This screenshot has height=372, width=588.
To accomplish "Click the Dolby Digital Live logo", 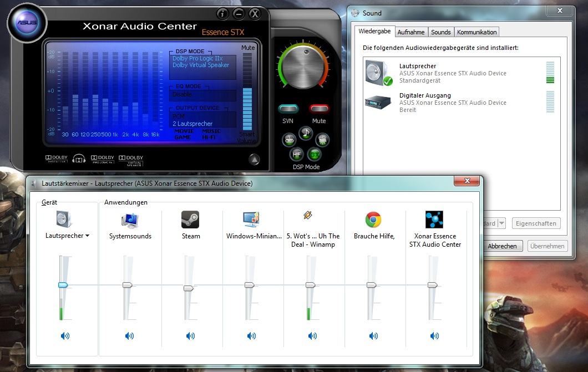I will (x=56, y=159).
